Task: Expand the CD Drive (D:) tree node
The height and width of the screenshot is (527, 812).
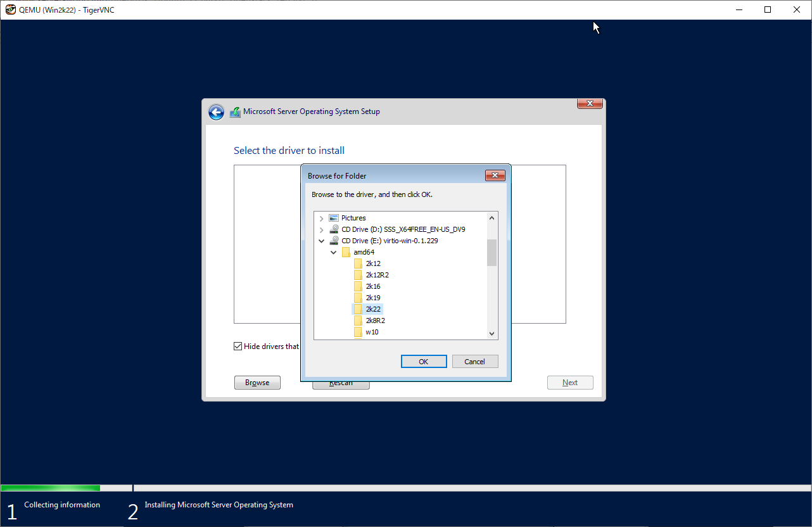Action: click(x=322, y=229)
